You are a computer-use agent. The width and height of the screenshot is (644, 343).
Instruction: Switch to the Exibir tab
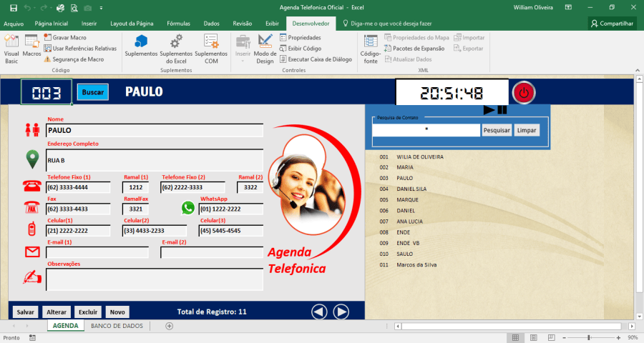point(272,24)
